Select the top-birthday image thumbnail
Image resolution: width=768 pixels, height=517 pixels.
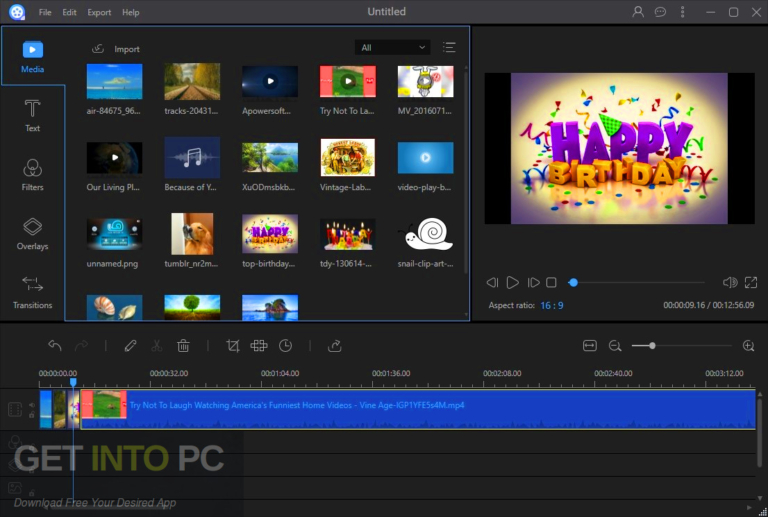[x=270, y=234]
